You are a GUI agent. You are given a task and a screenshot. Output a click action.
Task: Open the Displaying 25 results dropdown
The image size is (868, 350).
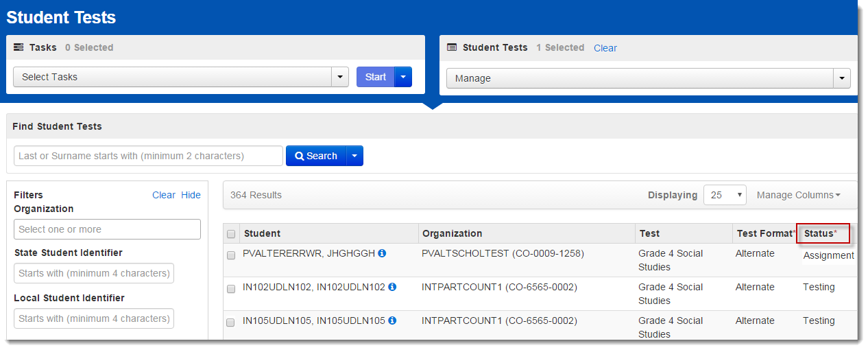click(725, 195)
